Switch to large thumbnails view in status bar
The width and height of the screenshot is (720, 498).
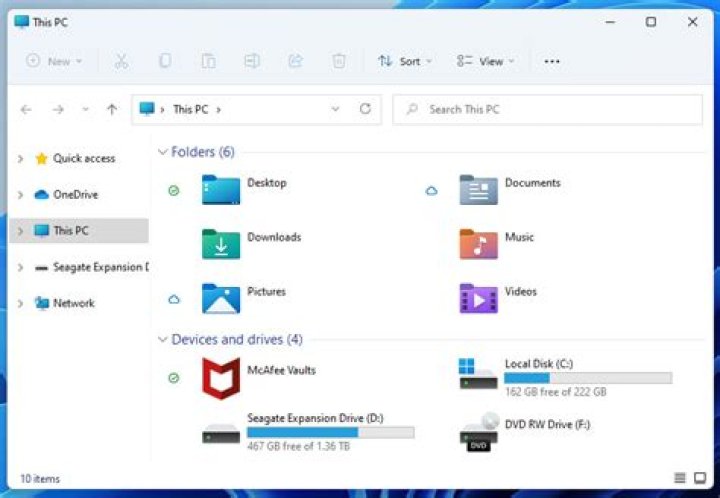pos(700,478)
